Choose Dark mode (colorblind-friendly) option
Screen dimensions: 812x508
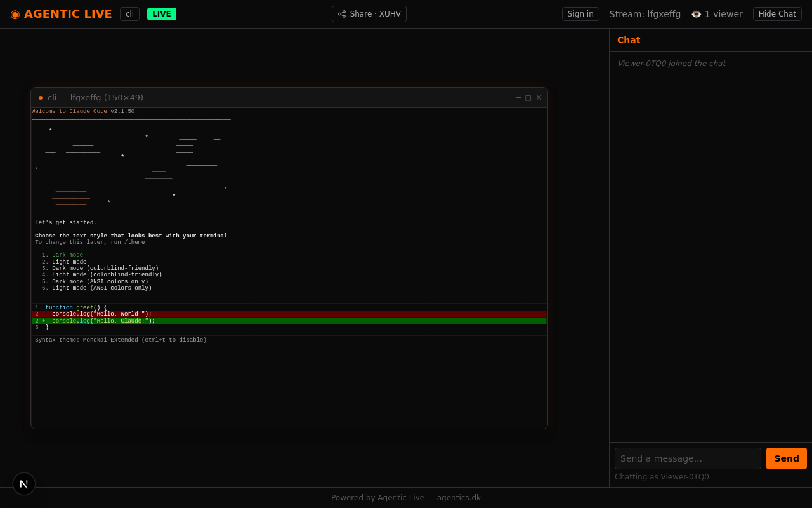[105, 269]
